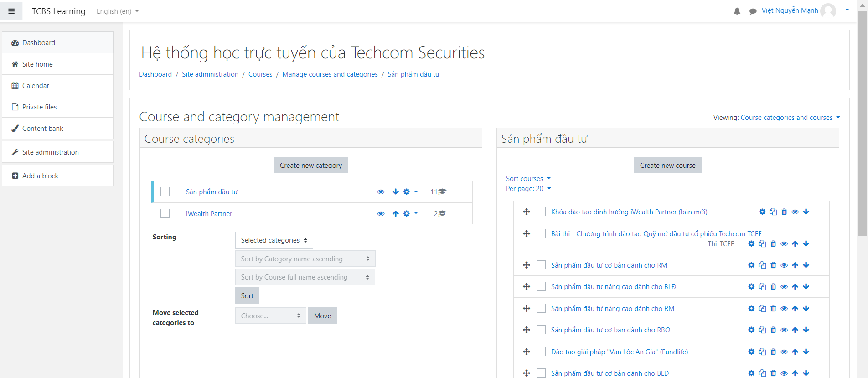Viewport: 868px width, 378px height.
Task: Hide the iWealth Partner category
Action: point(381,213)
